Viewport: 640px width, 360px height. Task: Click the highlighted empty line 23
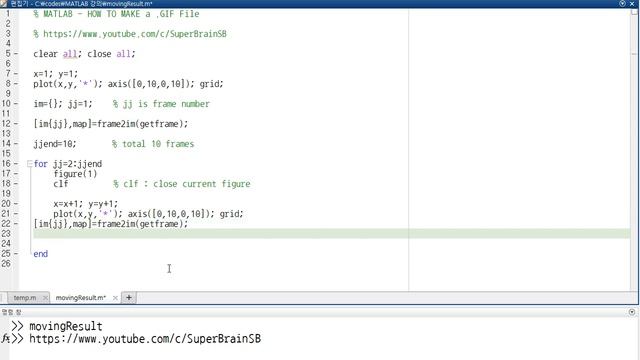pyautogui.click(x=332, y=233)
